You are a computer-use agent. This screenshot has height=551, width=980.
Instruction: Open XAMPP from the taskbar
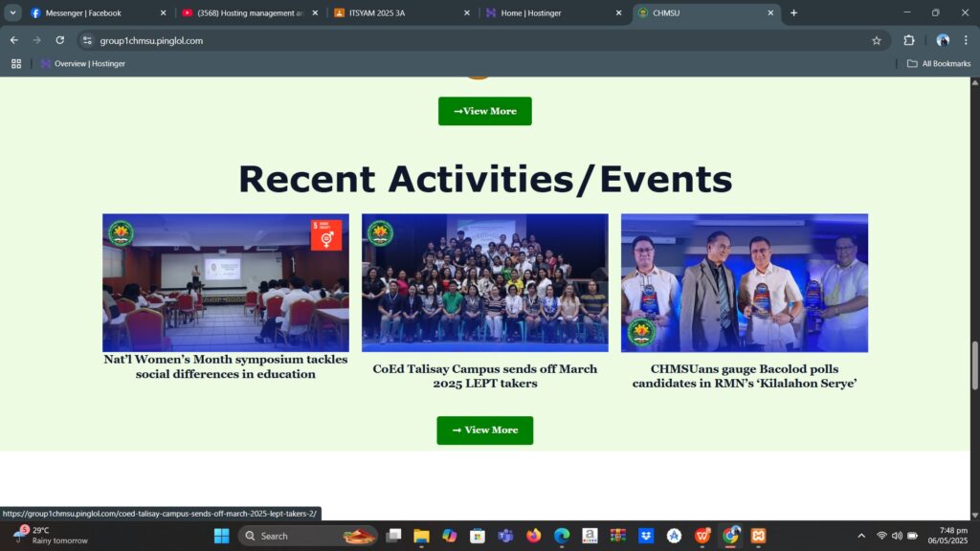[x=758, y=536]
